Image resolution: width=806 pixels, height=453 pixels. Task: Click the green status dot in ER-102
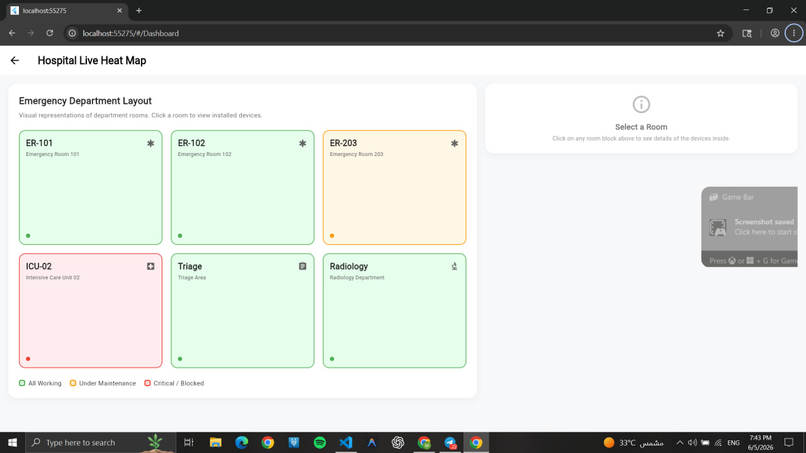tap(180, 236)
